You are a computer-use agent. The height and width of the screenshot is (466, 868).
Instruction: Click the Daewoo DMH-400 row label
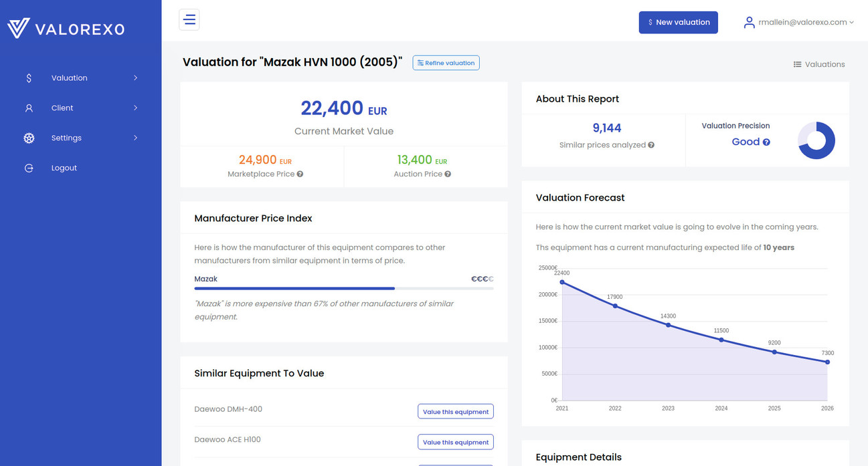coord(228,409)
